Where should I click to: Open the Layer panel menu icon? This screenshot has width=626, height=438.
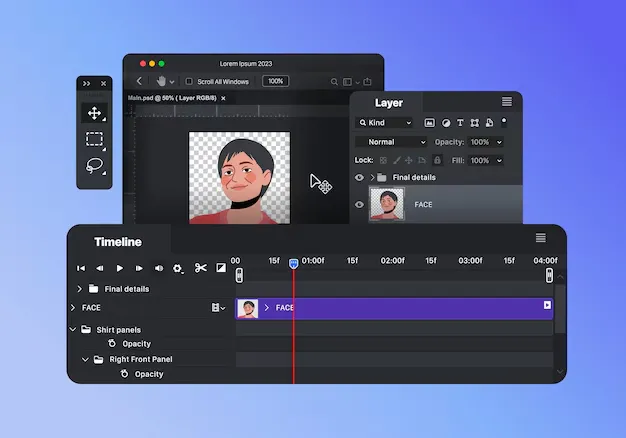click(x=507, y=102)
